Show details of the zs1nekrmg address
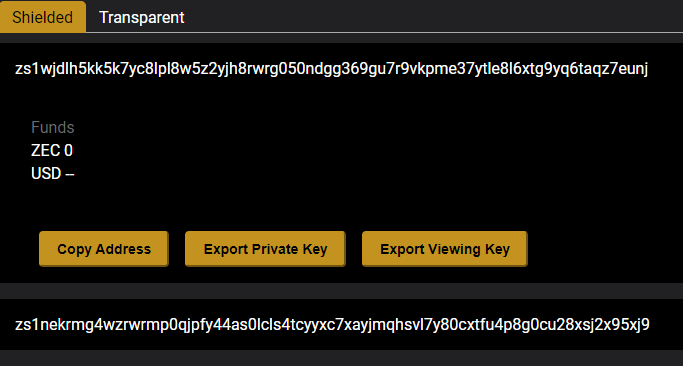683x366 pixels. click(x=342, y=325)
